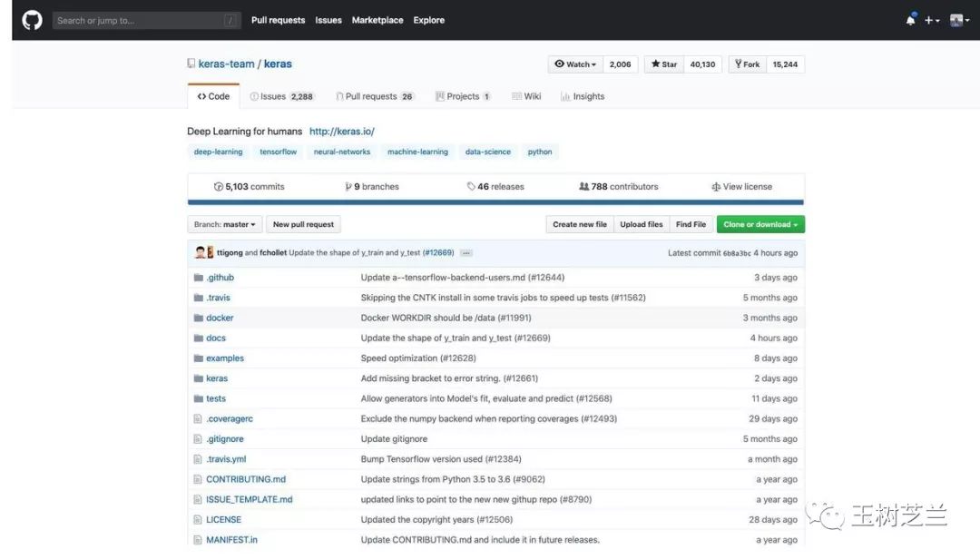Click the Find File button

pyautogui.click(x=691, y=224)
